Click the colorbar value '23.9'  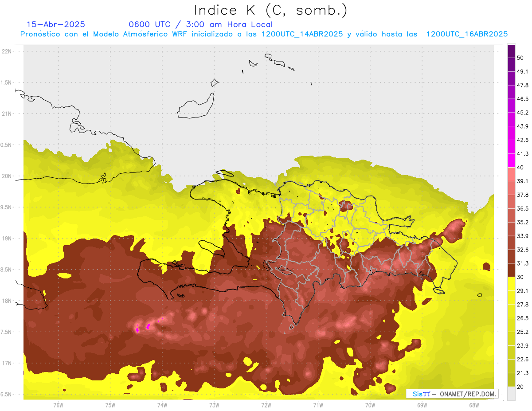pos(523,346)
